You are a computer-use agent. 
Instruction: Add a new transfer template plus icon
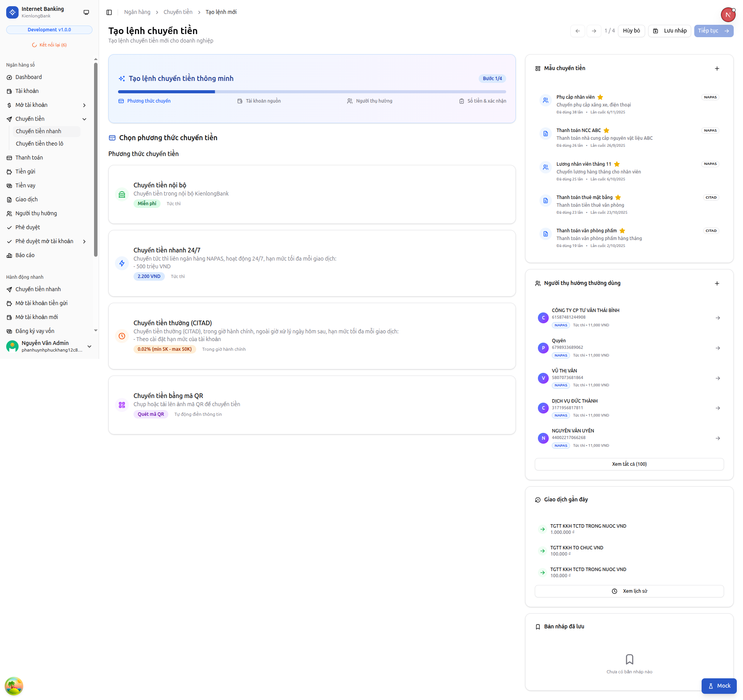[x=717, y=69]
